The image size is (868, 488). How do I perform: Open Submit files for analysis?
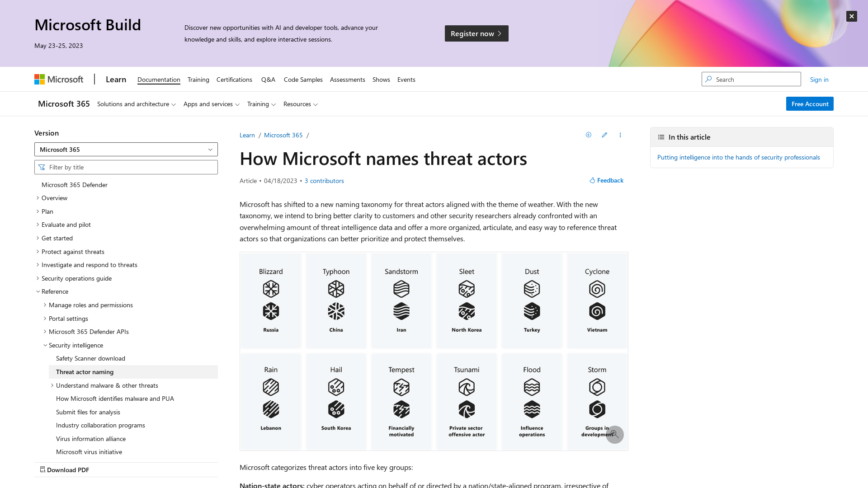point(88,412)
